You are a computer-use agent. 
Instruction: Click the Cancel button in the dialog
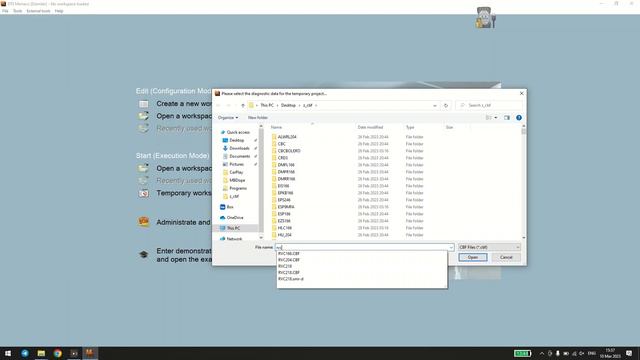coord(506,257)
